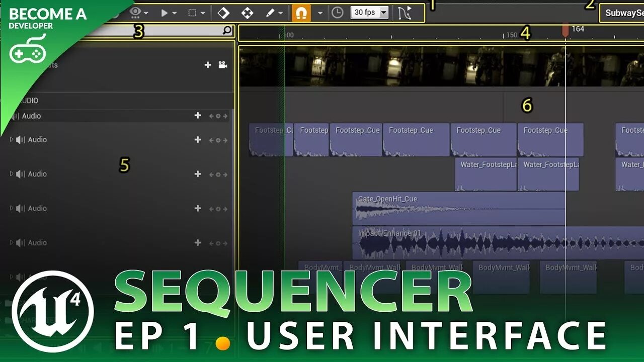644x362 pixels.
Task: Click the key all channels icon
Action: pyautogui.click(x=247, y=13)
